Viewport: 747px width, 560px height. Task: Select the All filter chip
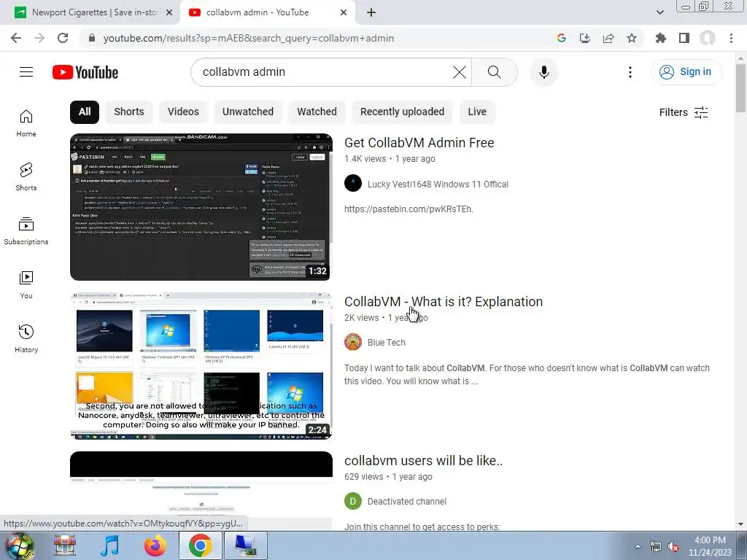pos(85,112)
